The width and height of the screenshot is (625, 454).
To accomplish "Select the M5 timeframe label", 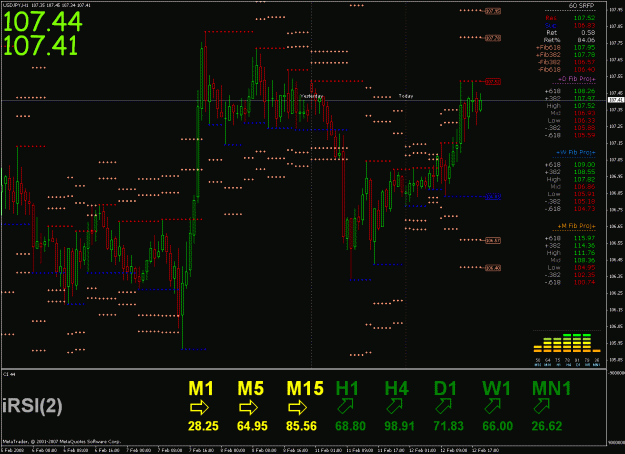I will coord(251,388).
